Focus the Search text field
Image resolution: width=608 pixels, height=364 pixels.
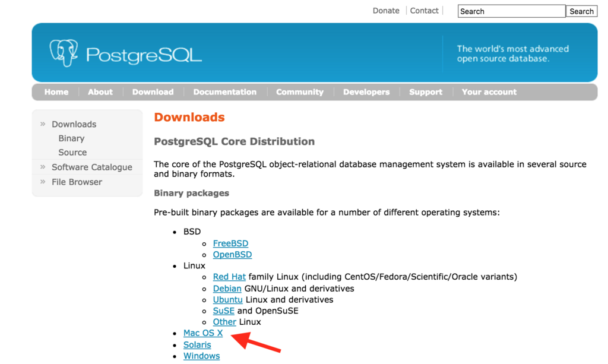point(511,11)
